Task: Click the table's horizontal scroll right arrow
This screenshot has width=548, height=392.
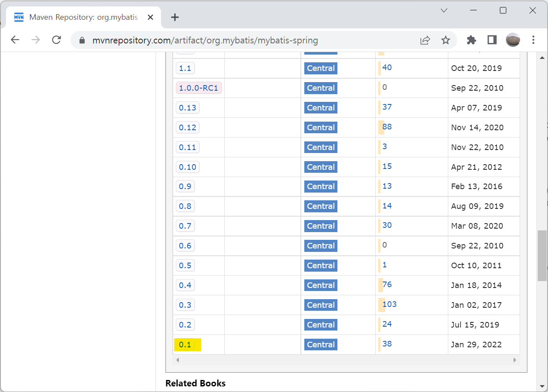Action: click(x=515, y=360)
